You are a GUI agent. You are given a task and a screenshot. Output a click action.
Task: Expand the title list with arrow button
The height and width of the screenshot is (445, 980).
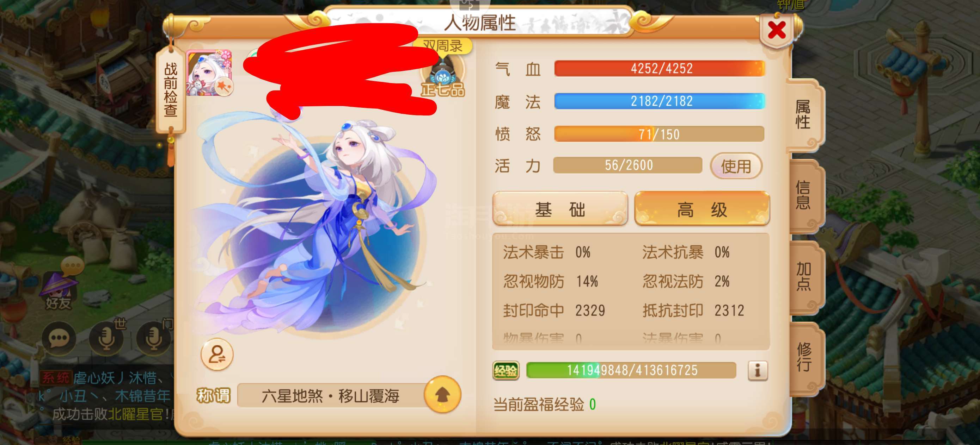click(442, 395)
